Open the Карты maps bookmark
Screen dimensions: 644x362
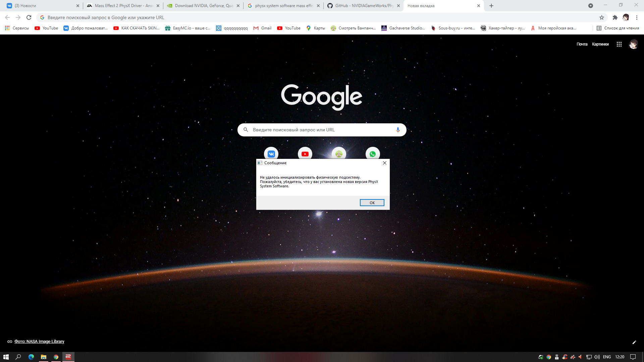[316, 28]
